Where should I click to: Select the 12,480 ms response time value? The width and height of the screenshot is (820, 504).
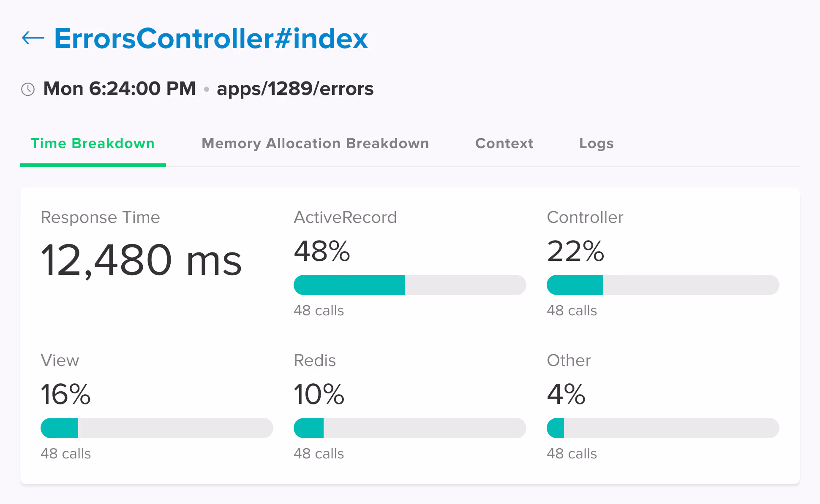point(141,260)
